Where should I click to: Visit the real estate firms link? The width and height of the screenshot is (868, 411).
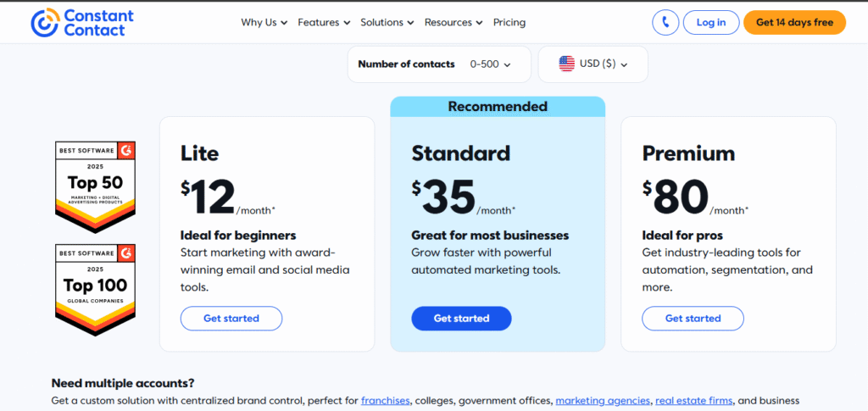pyautogui.click(x=693, y=401)
